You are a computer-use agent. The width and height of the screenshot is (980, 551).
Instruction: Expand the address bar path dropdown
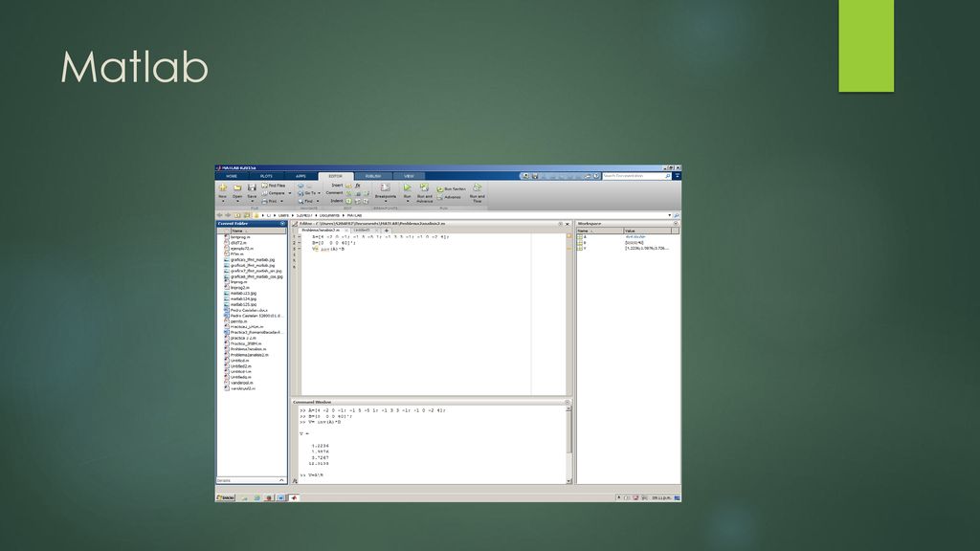669,215
